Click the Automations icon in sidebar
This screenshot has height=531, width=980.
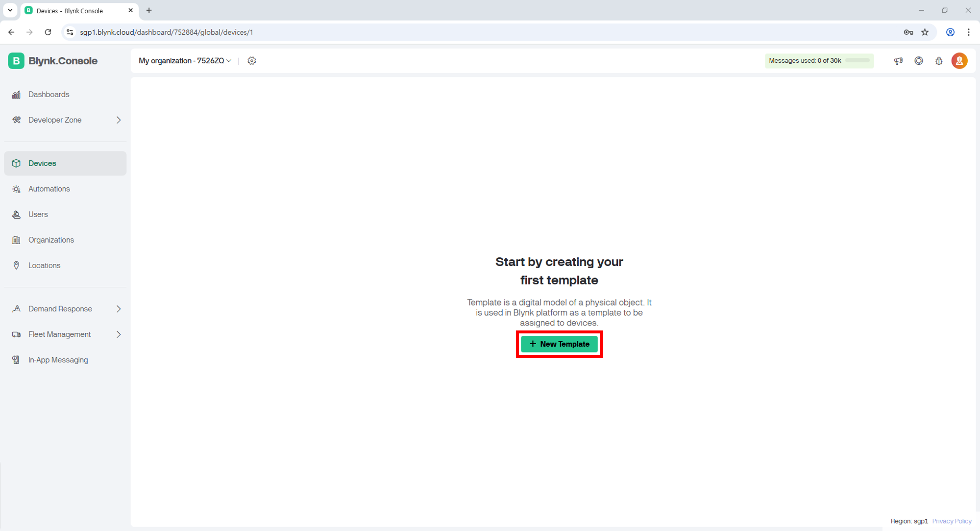pos(16,189)
